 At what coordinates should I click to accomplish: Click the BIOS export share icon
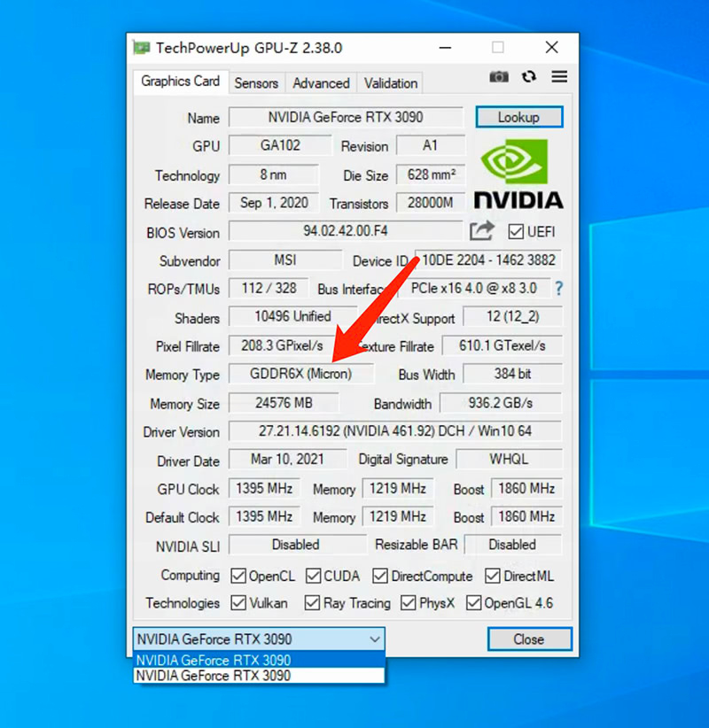click(x=482, y=231)
